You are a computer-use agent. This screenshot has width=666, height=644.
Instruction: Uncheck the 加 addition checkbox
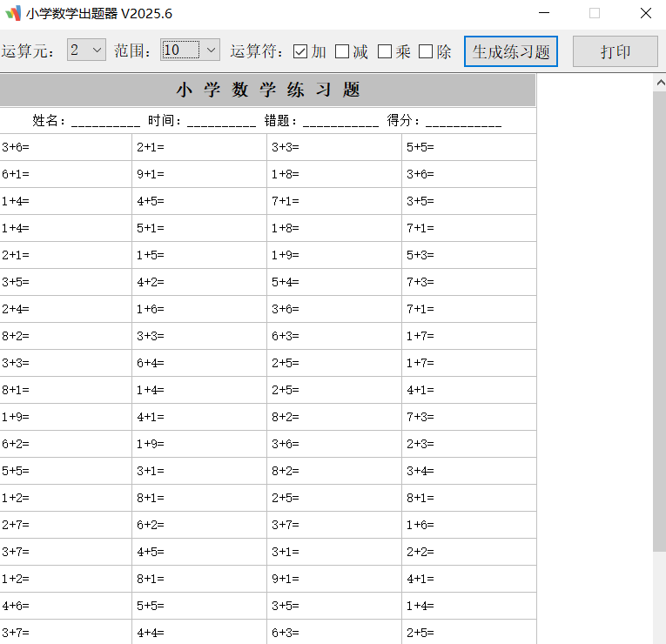click(300, 52)
